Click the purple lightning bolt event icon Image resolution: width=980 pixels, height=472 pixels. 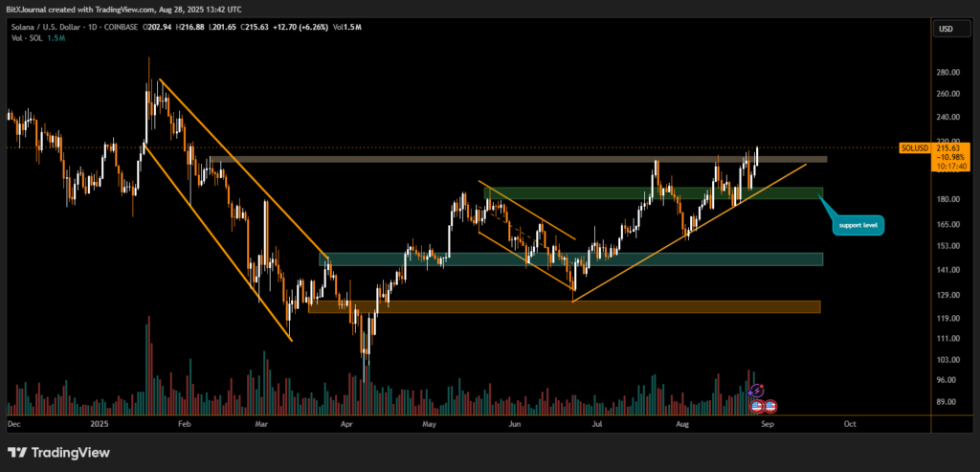[x=758, y=390]
